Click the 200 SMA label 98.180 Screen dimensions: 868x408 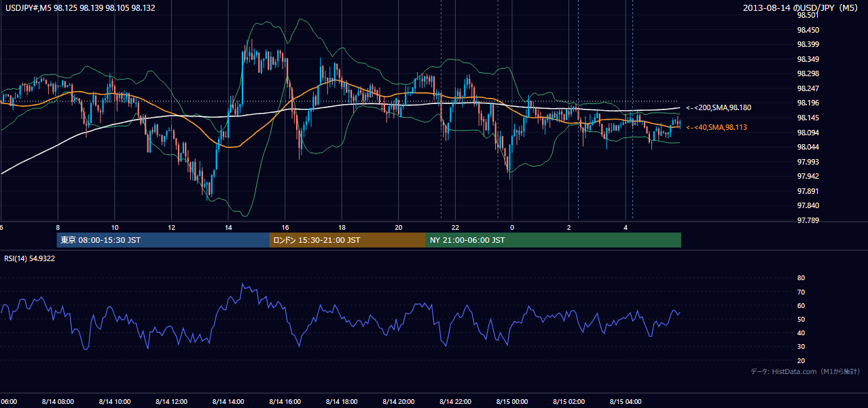tap(719, 108)
